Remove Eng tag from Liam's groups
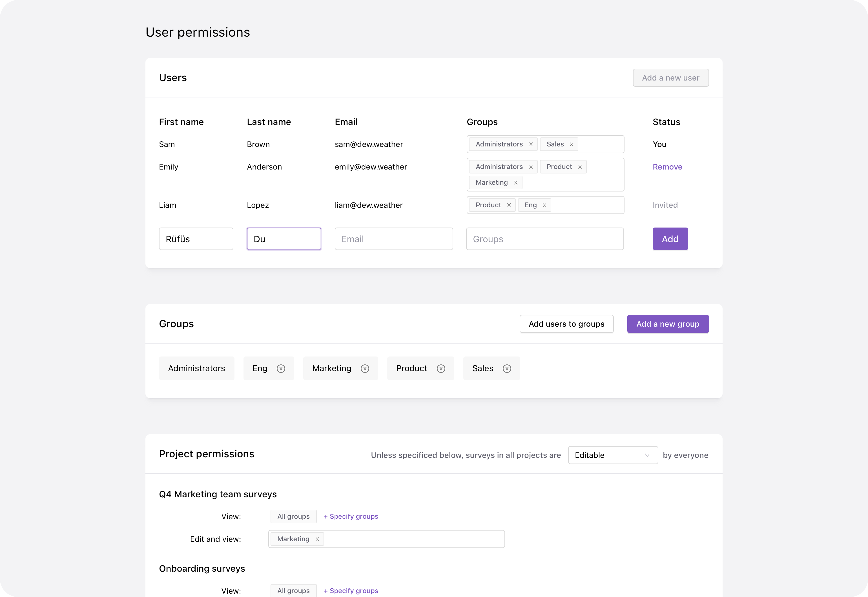 (x=544, y=205)
